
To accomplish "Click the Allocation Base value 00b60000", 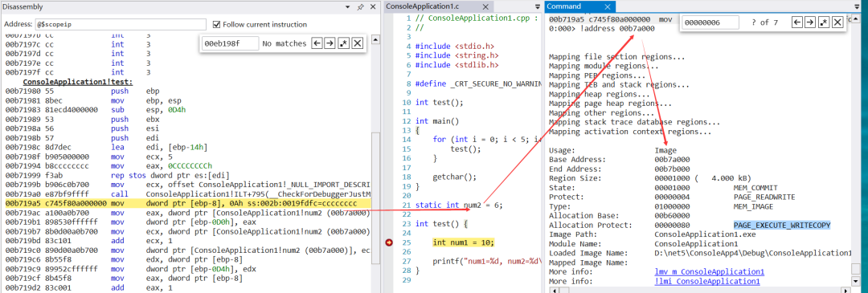I will click(672, 216).
